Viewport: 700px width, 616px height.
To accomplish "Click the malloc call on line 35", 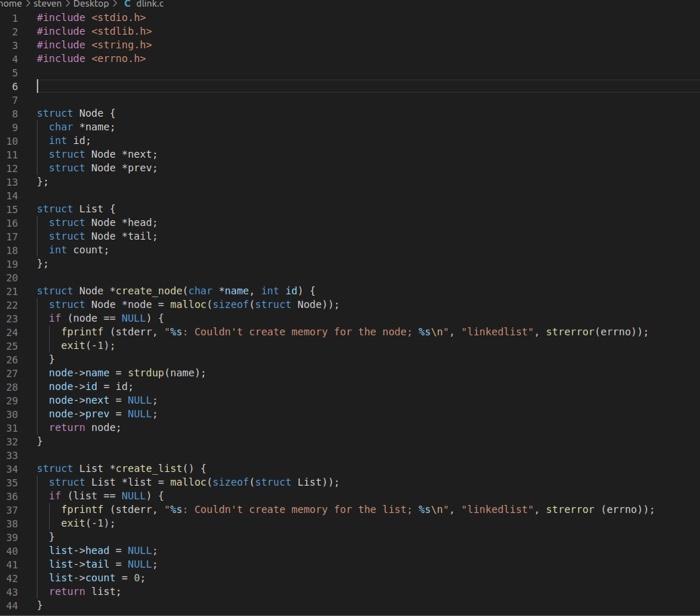I will tap(254, 482).
